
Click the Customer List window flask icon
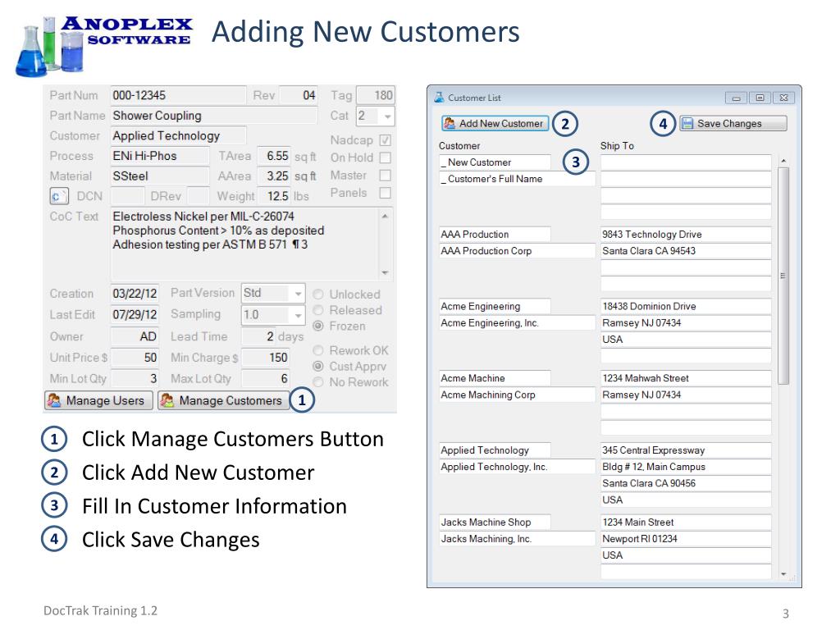pyautogui.click(x=440, y=98)
